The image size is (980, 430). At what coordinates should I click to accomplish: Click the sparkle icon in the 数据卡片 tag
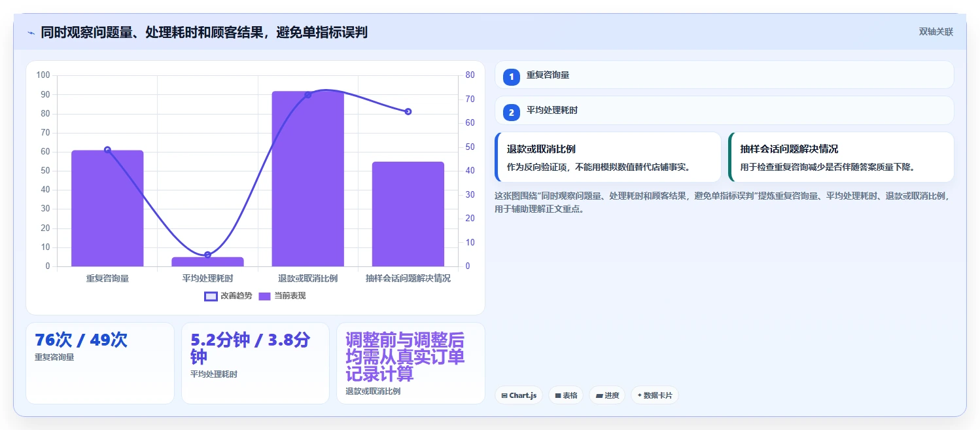pyautogui.click(x=639, y=395)
